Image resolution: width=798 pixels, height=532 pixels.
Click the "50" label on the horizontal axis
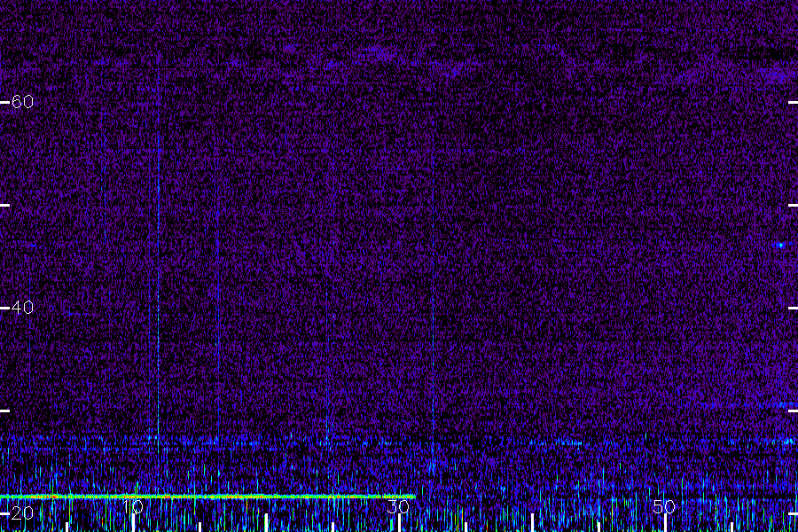click(664, 506)
